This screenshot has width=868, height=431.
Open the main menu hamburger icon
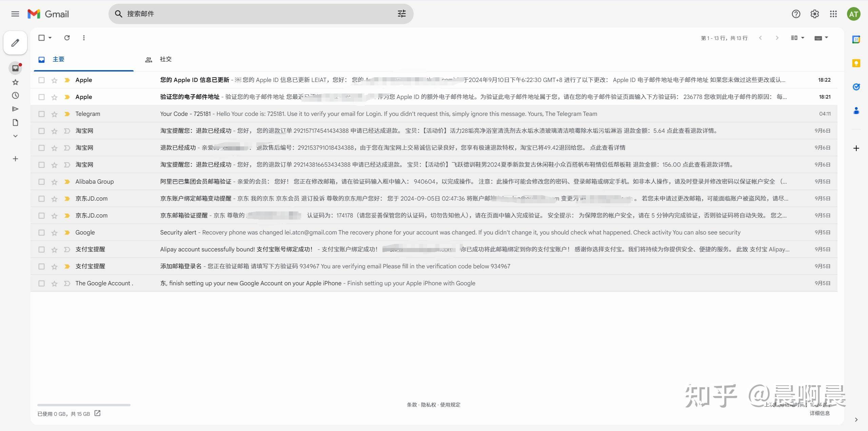[15, 14]
